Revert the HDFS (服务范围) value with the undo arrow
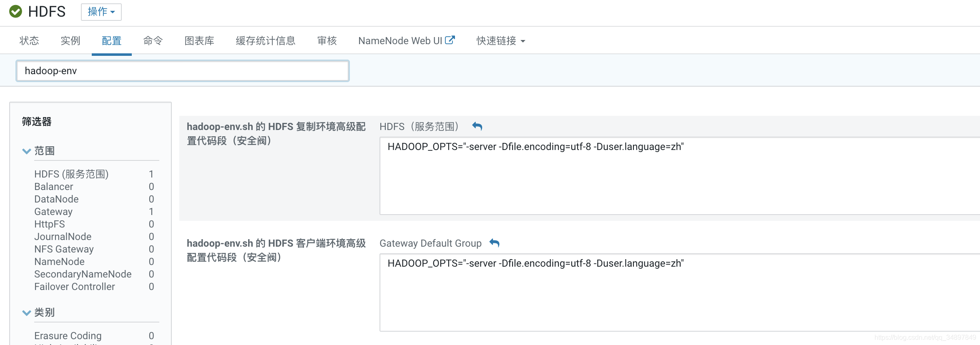The height and width of the screenshot is (345, 980). 477,126
